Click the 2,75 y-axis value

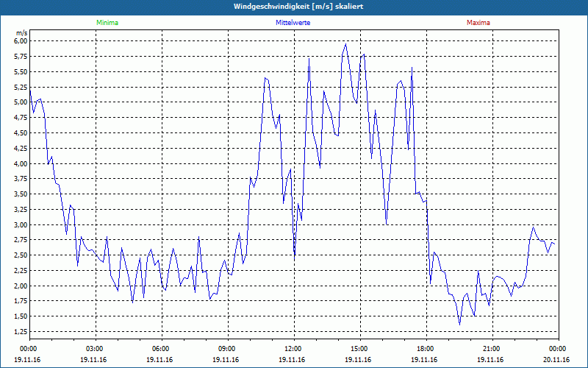point(21,240)
